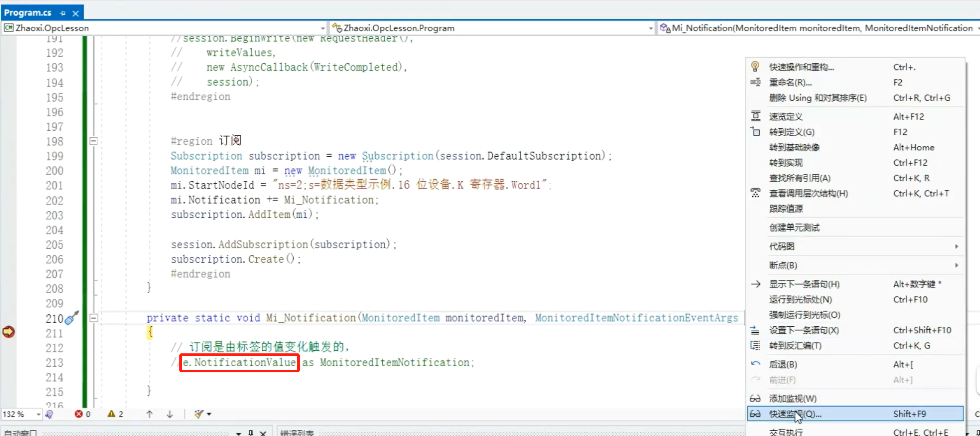Click the IntelliCode health indicator icon

point(49,414)
